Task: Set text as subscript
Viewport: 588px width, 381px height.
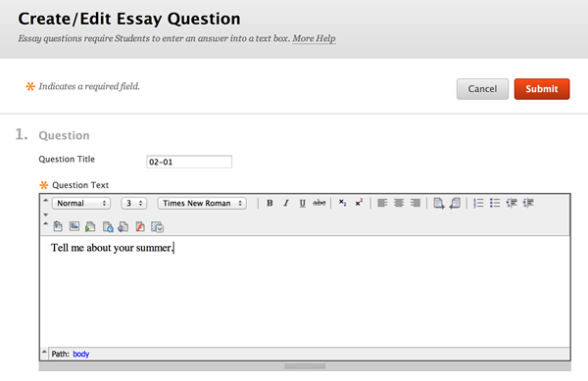Action: pos(342,203)
